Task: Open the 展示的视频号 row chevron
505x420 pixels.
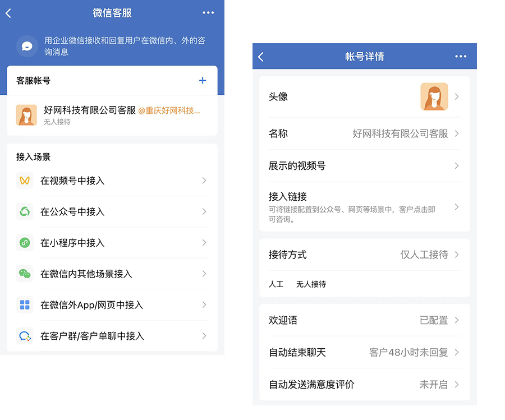Action: 457,166
